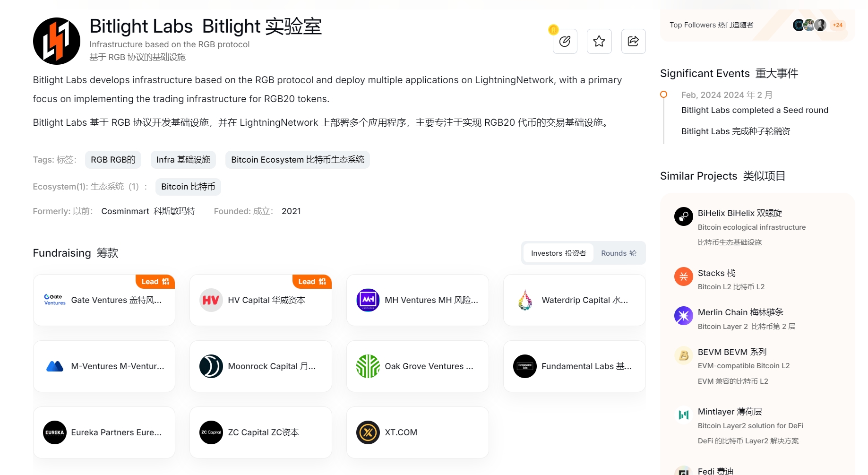Click the share icon button
The width and height of the screenshot is (868, 475).
pyautogui.click(x=634, y=42)
